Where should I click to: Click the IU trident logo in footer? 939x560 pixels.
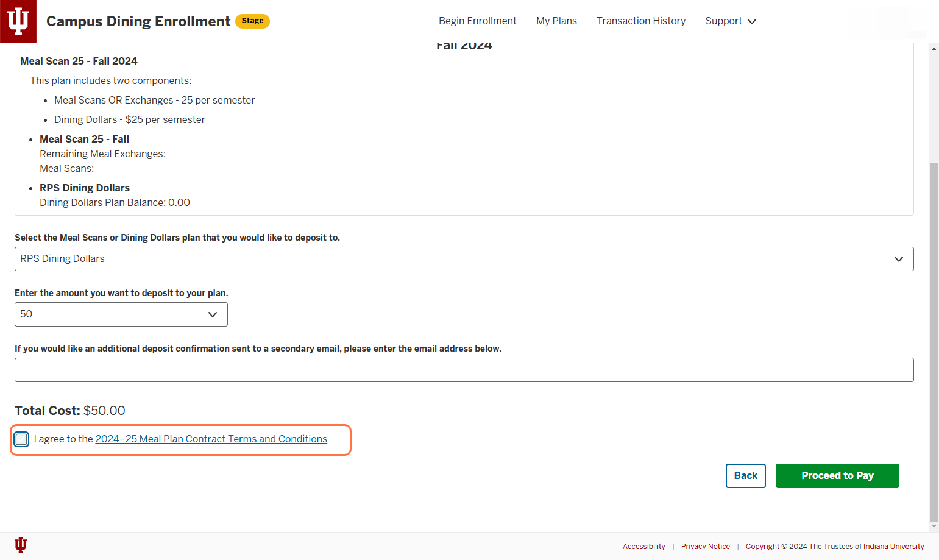(x=21, y=545)
